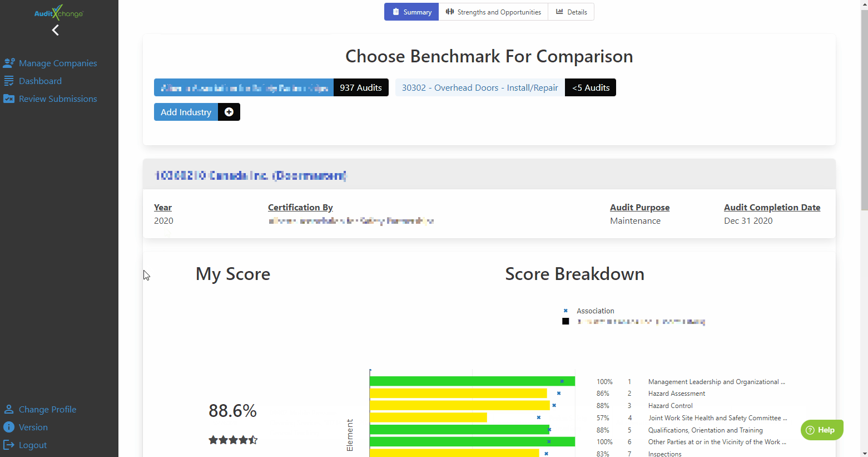
Task: Click the Hazard Assessment yellow bar
Action: point(458,394)
